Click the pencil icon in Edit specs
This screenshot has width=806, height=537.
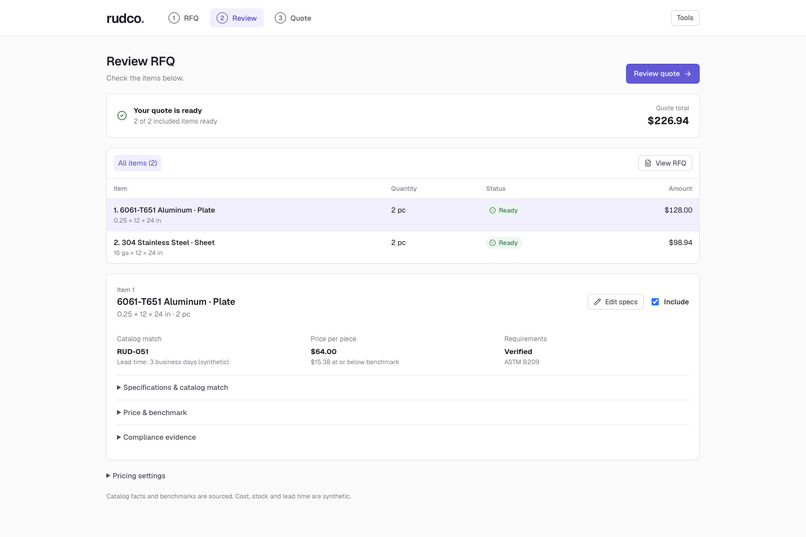coord(597,302)
